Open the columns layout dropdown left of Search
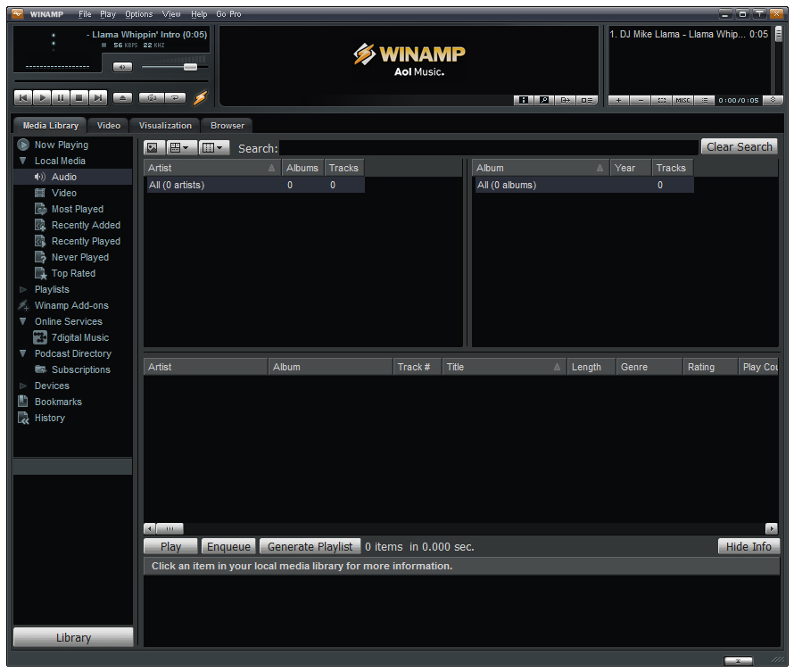 [214, 148]
